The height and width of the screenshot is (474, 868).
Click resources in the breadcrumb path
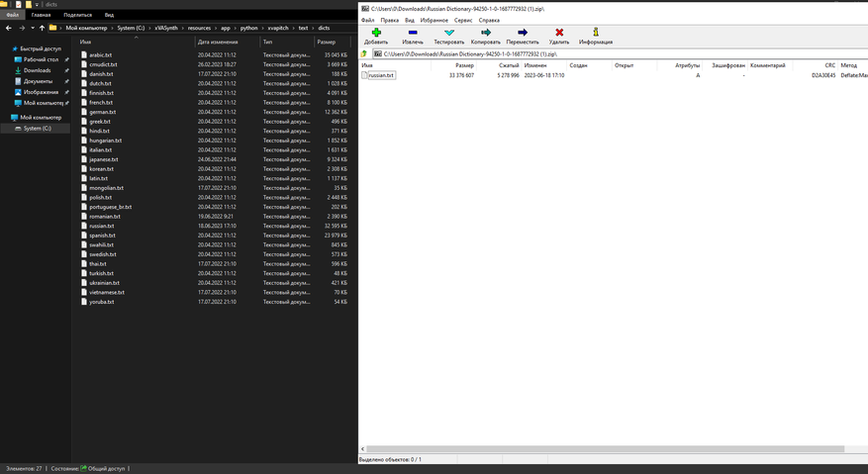tap(199, 28)
